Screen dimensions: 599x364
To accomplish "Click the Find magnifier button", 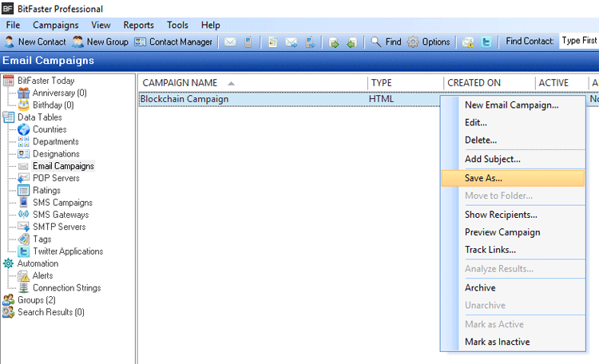I will (x=386, y=42).
